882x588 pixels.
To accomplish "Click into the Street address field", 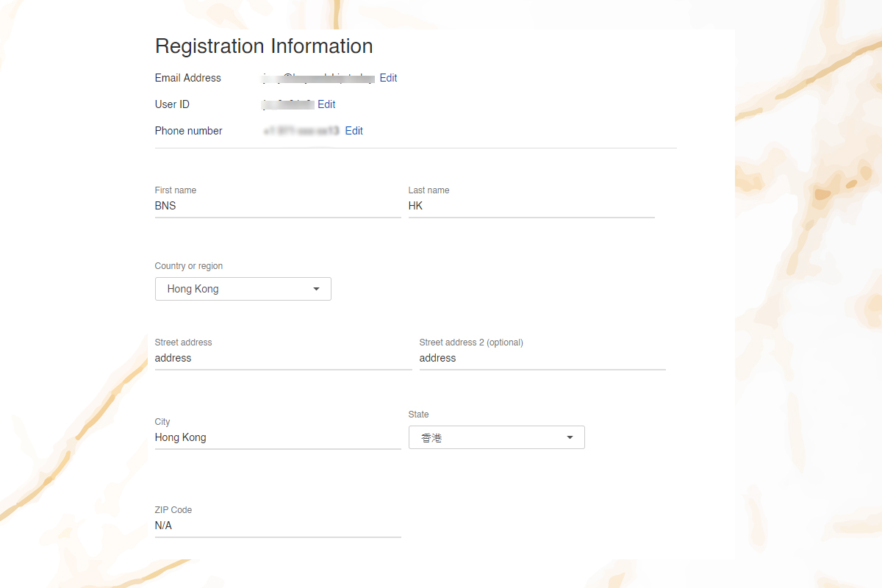I will click(x=282, y=359).
